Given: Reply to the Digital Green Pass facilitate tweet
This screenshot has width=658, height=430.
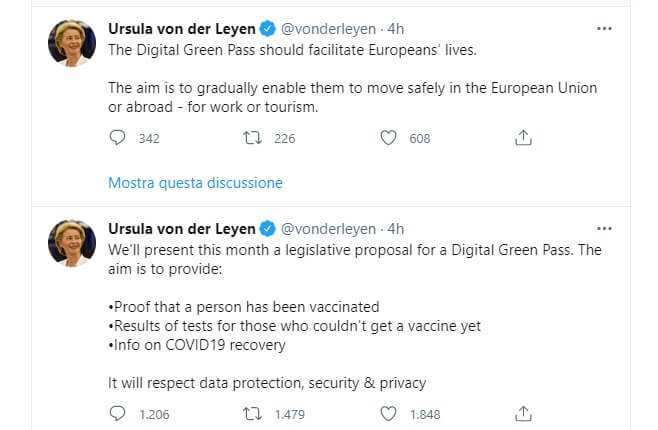Looking at the screenshot, I should coord(118,138).
